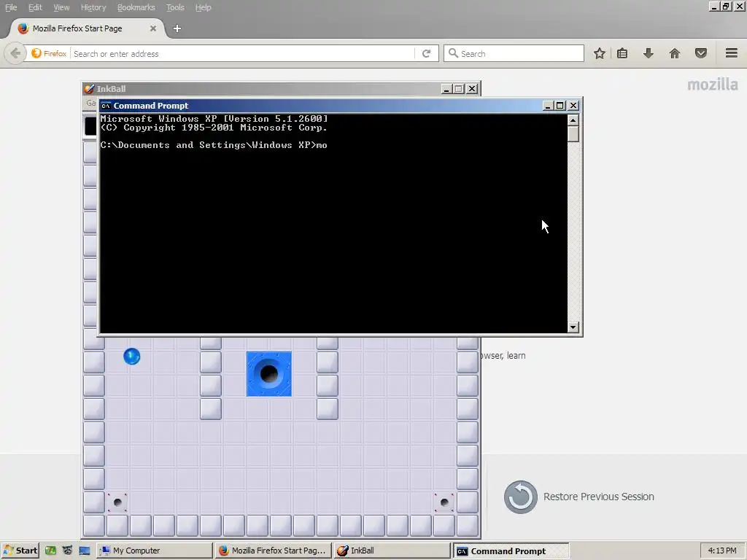747x560 pixels.
Task: Switch to Mozilla Firefox taskbar button
Action: 273,551
